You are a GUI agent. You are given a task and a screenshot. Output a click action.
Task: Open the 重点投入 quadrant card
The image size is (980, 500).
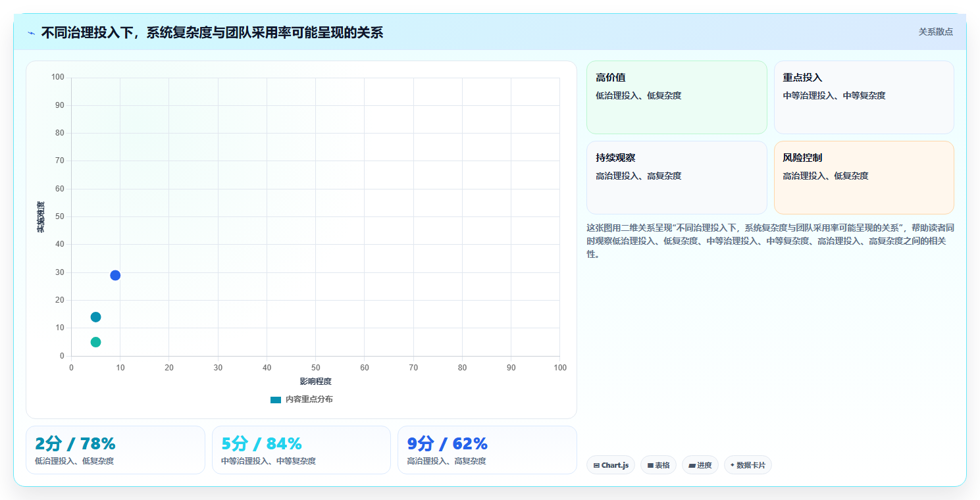pos(864,97)
